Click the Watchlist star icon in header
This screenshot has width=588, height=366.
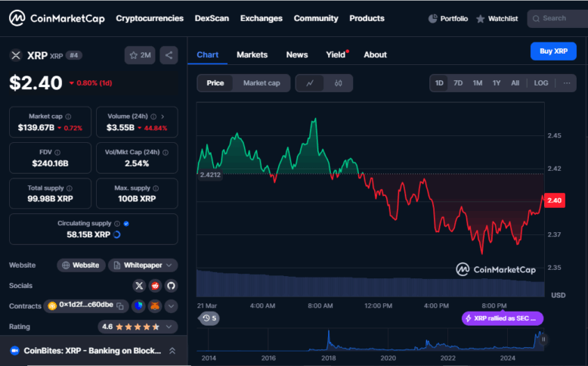pyautogui.click(x=481, y=18)
